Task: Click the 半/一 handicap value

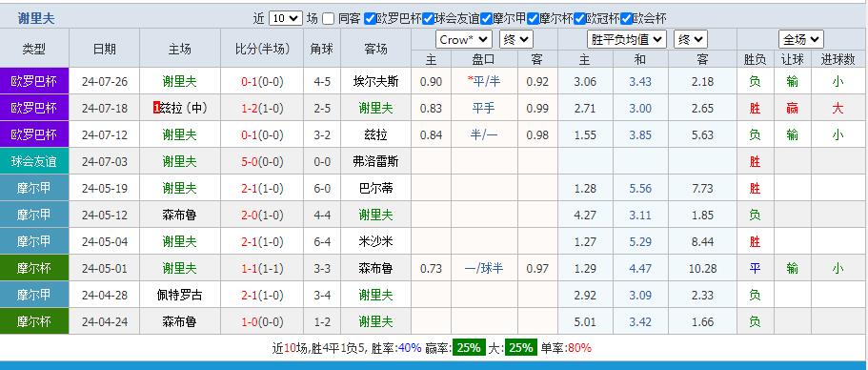Action: click(484, 135)
